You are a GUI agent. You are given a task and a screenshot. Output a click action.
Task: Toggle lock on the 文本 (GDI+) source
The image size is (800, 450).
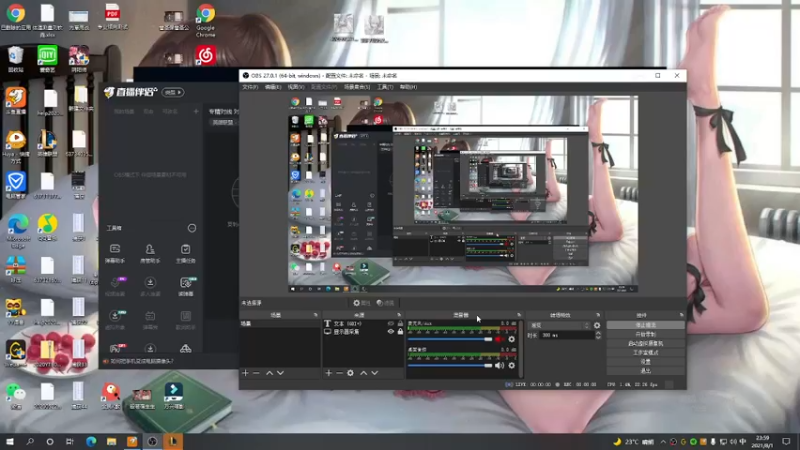click(x=401, y=323)
